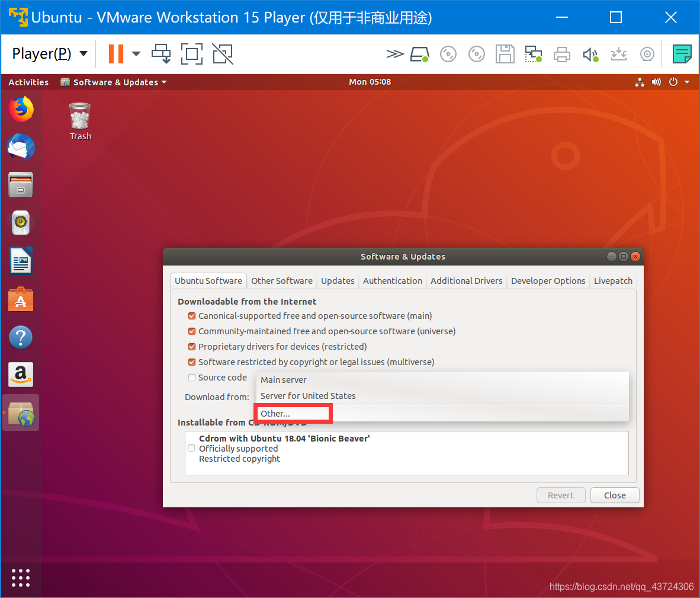This screenshot has width=700, height=598.
Task: Click Software & Updates icon in the dock
Action: click(x=21, y=412)
